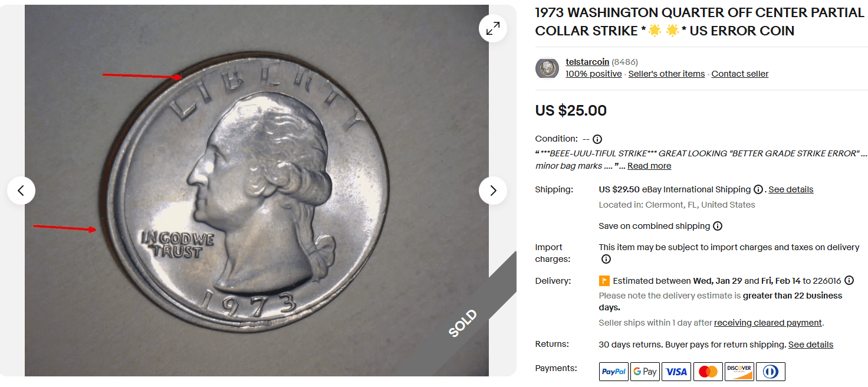
Task: Click the seller's coin avatar thumbnail
Action: (547, 68)
